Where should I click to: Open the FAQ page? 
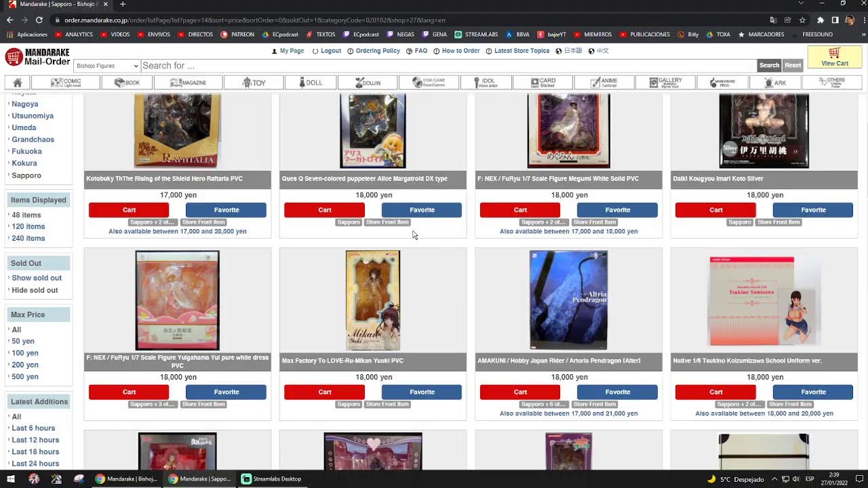click(x=417, y=51)
